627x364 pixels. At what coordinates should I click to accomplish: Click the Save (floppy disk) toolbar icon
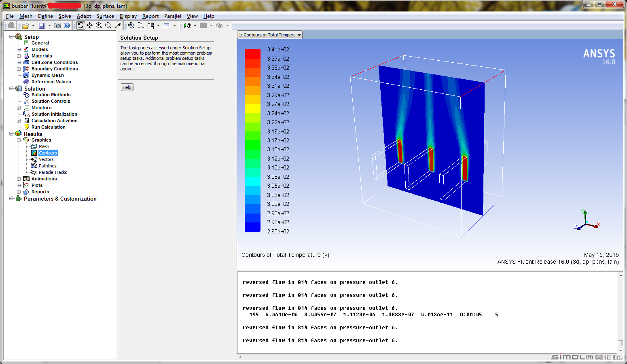pos(42,25)
